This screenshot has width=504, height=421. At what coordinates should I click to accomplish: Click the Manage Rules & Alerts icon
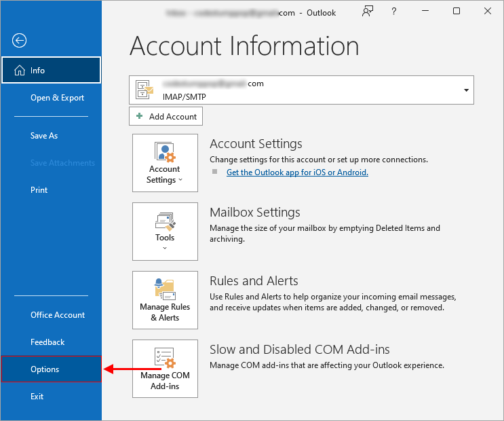click(x=165, y=289)
